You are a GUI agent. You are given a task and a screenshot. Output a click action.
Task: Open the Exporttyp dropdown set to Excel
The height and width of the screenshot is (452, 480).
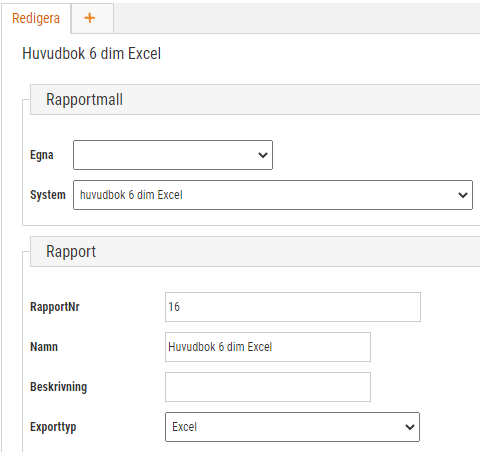tap(292, 427)
